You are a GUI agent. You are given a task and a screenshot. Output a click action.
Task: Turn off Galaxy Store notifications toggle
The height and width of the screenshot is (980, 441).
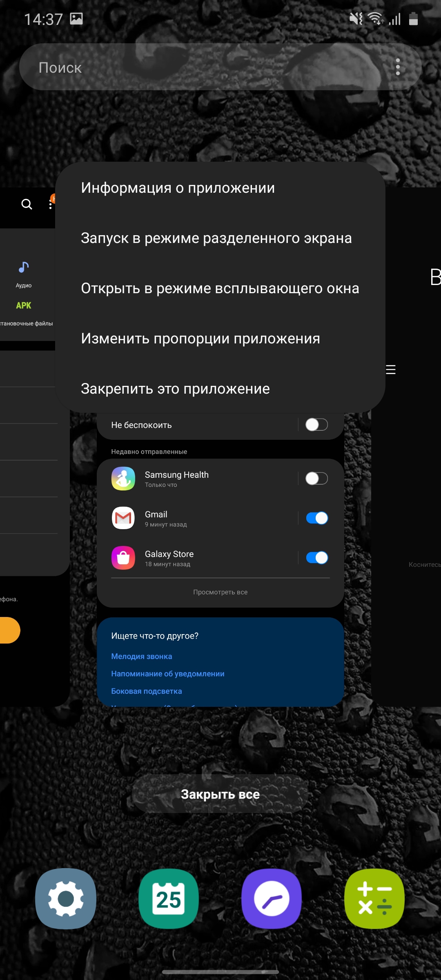click(316, 558)
